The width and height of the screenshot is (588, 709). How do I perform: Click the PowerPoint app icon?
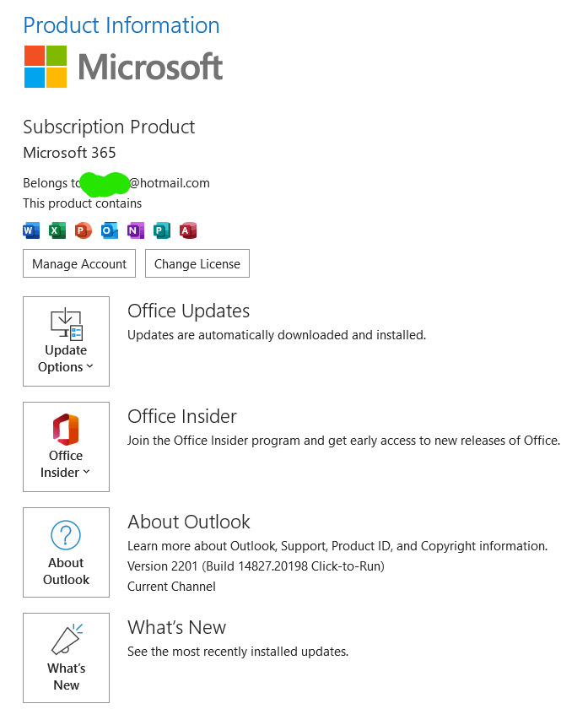coord(84,230)
